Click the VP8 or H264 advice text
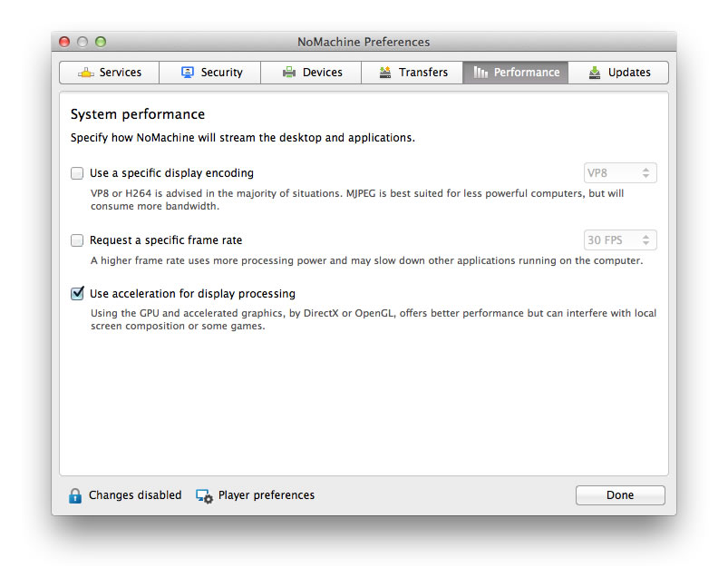728x587 pixels. point(357,200)
